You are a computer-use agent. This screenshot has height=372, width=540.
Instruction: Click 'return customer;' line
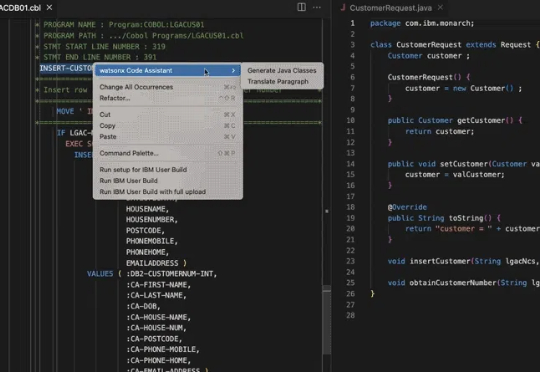[439, 132]
